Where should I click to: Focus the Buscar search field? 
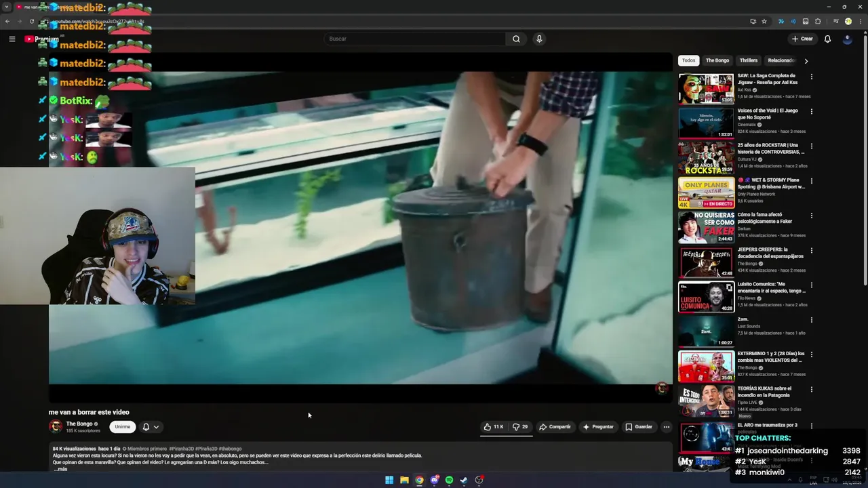click(x=414, y=39)
